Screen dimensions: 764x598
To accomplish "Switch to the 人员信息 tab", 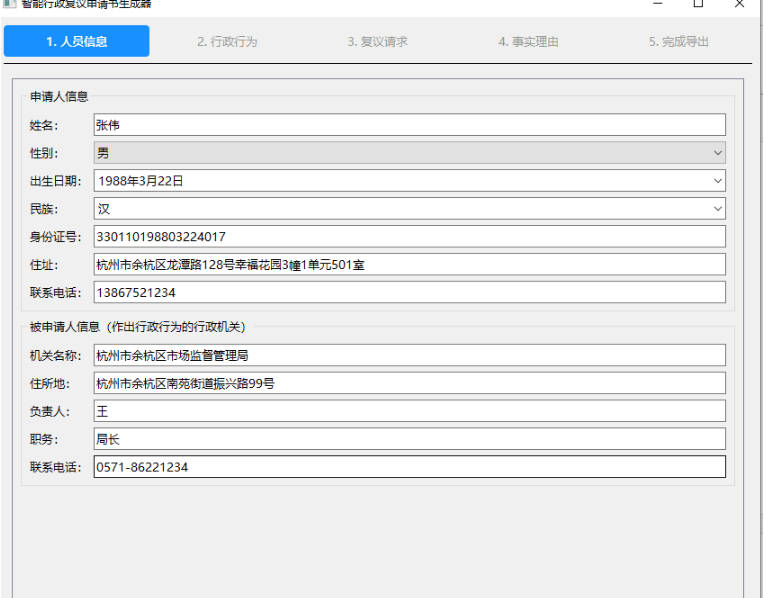I will pos(77,41).
